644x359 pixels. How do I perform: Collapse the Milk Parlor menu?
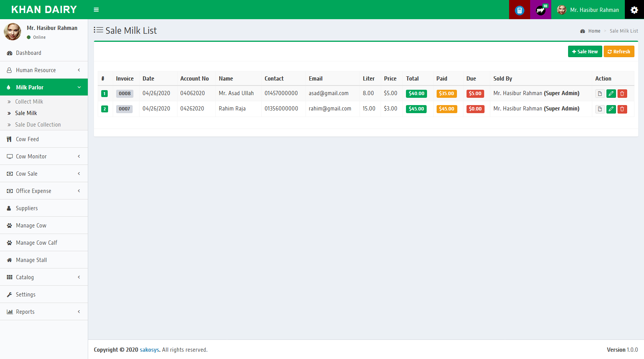pos(44,87)
